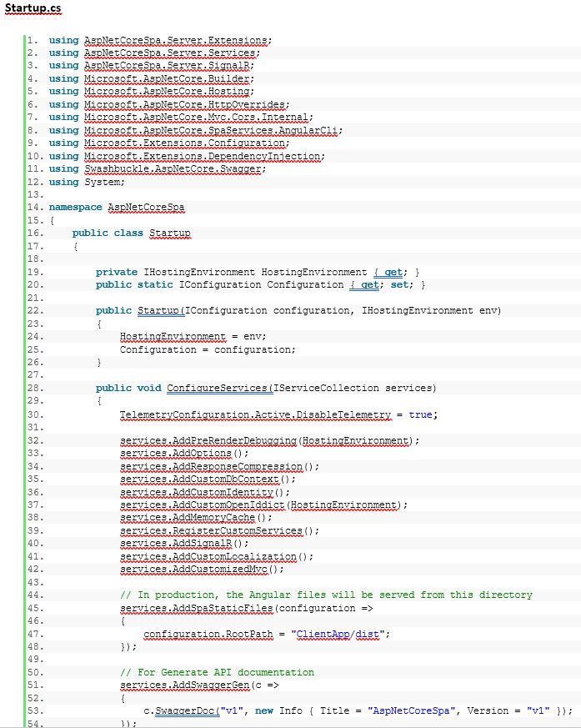Click 'services.AddSwaggerGen' on line 51

(x=185, y=685)
